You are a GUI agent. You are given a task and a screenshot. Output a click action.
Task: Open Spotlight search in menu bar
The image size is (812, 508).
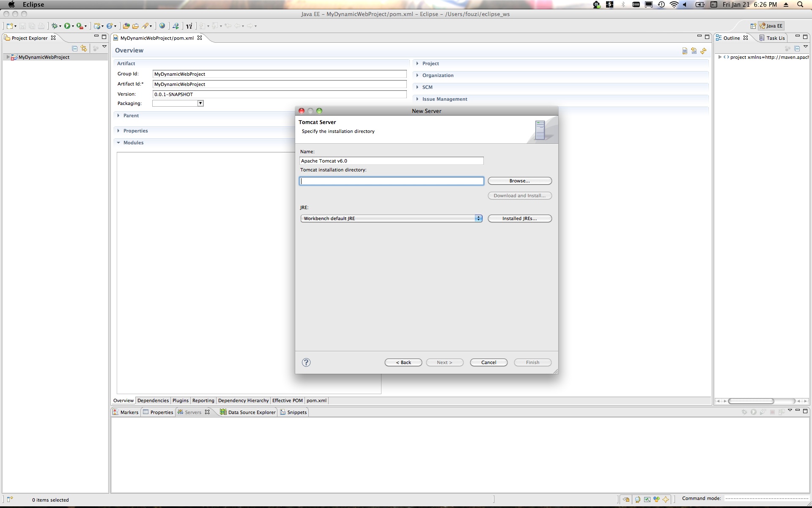tap(800, 5)
